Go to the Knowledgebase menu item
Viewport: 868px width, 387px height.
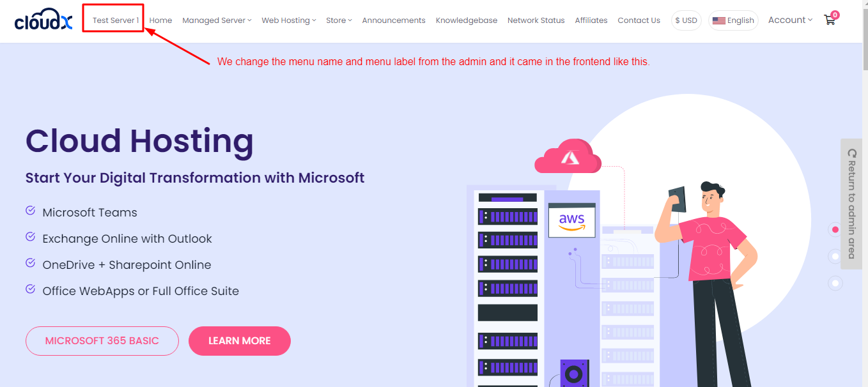(x=467, y=20)
